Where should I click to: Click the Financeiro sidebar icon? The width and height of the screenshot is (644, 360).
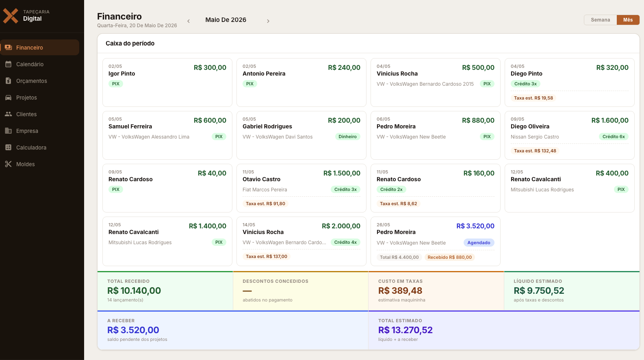[8, 48]
